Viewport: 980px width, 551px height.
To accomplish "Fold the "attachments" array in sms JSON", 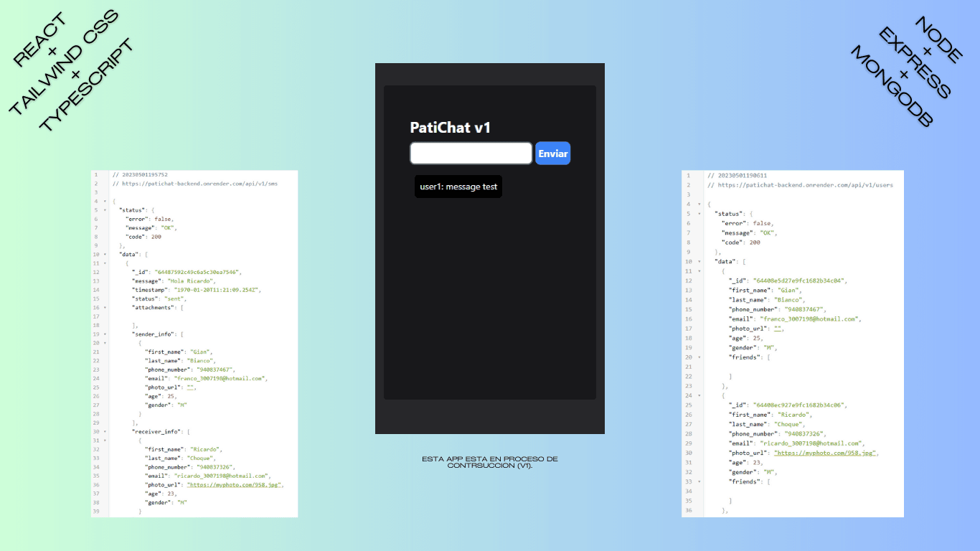I will (x=105, y=308).
